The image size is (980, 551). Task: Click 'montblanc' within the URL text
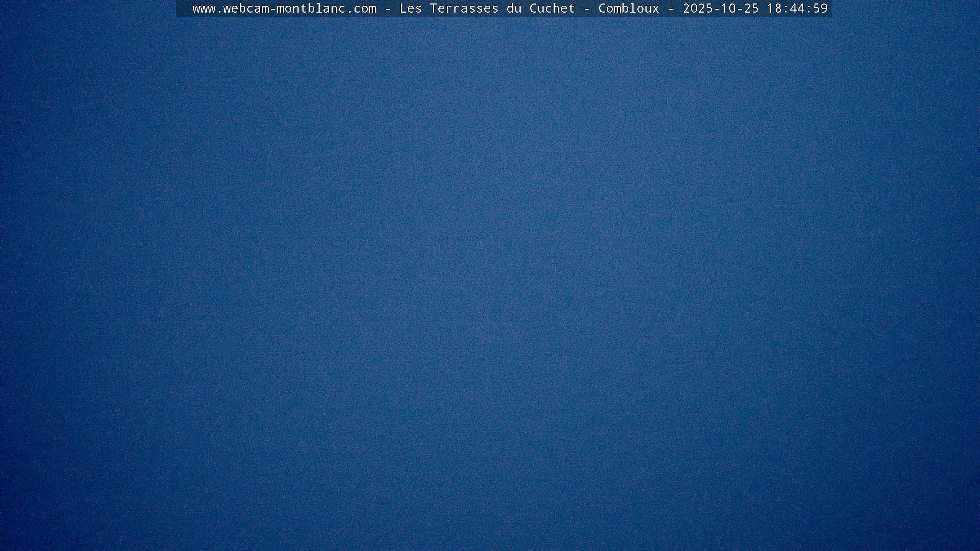point(311,8)
